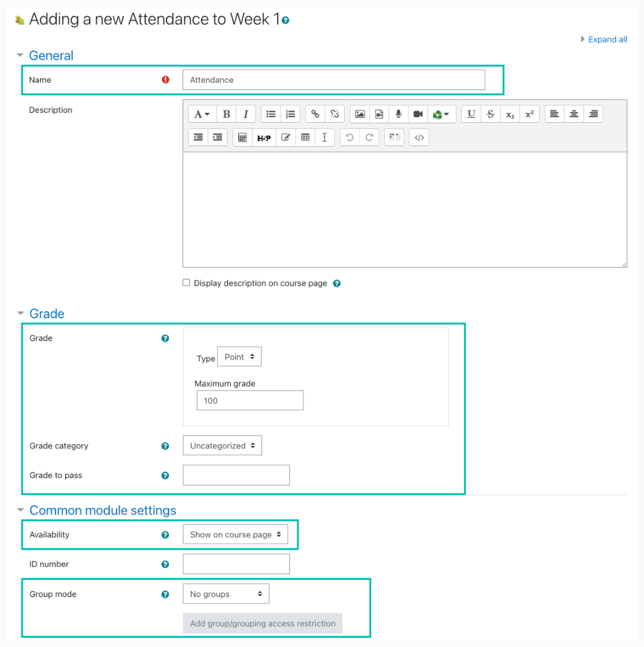Click the Expand all link
The height and width of the screenshot is (647, 644).
pyautogui.click(x=607, y=39)
